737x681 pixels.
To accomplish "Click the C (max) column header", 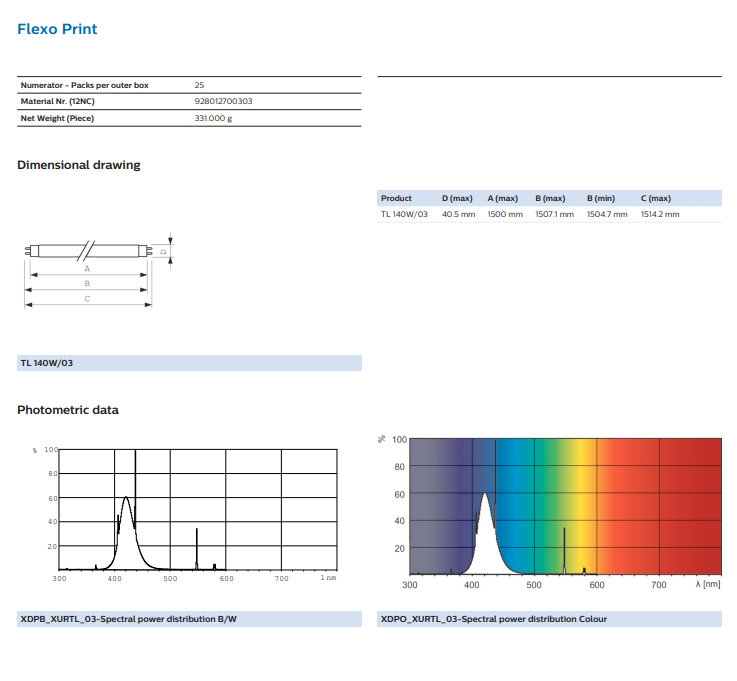I will tap(656, 198).
